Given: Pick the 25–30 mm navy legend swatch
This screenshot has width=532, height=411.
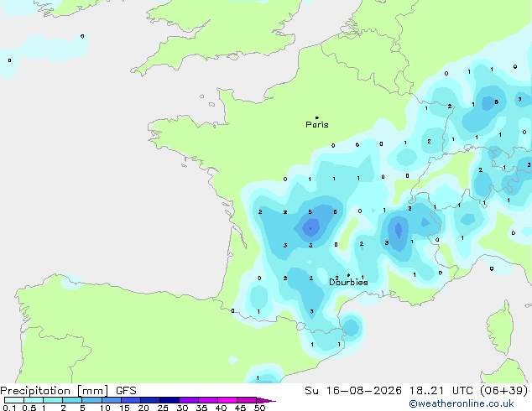Looking at the screenshot, I should 169,400.
